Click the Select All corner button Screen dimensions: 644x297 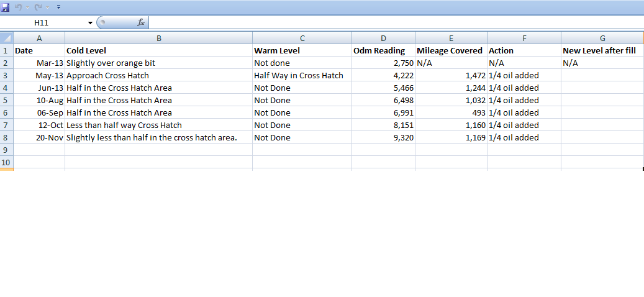[x=7, y=38]
